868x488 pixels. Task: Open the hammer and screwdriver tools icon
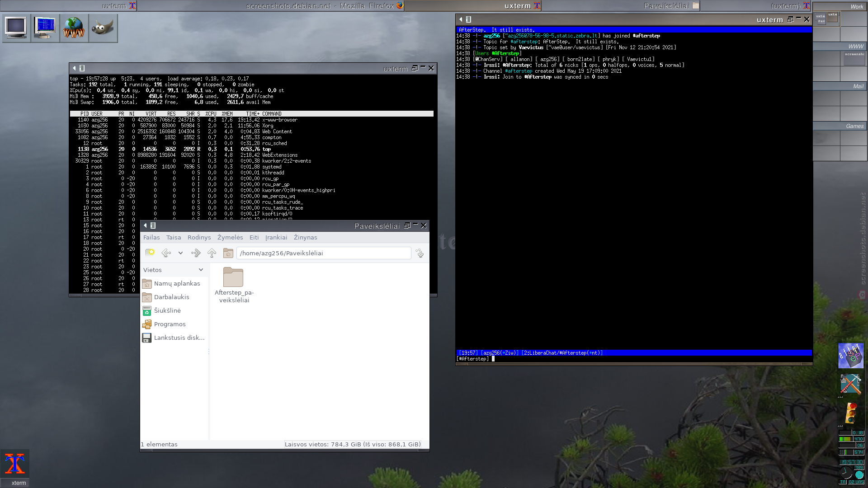coord(851,385)
